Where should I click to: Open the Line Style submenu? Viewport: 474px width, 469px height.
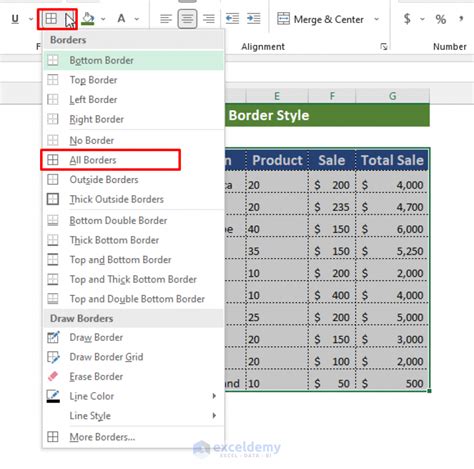(134, 416)
